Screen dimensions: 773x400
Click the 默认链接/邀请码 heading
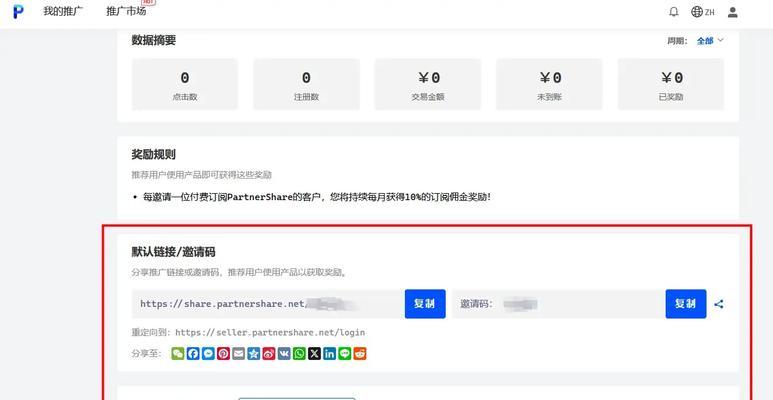click(x=174, y=252)
